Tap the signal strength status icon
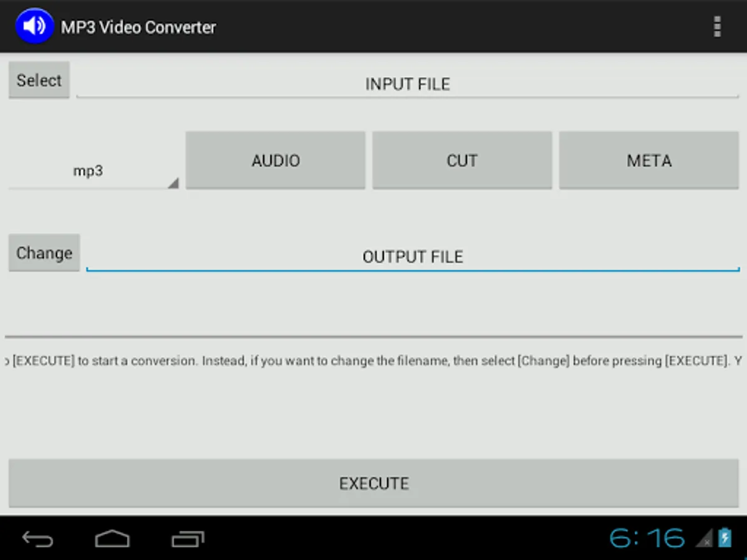 [x=704, y=538]
